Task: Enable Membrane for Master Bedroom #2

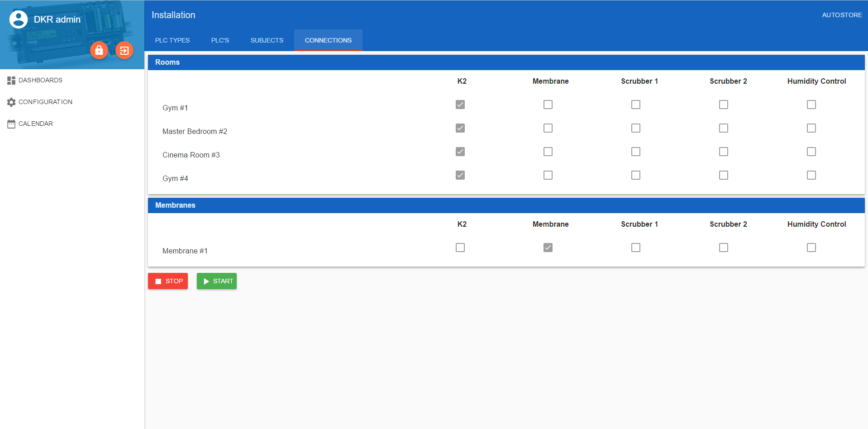Action: pyautogui.click(x=548, y=128)
